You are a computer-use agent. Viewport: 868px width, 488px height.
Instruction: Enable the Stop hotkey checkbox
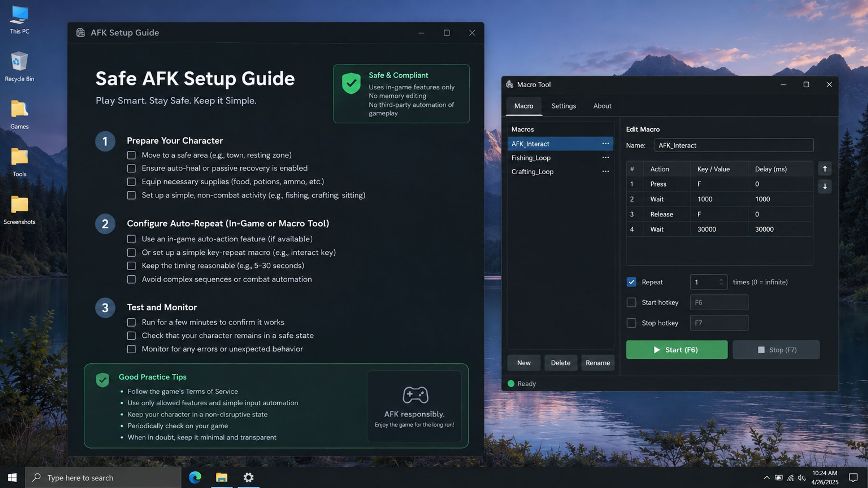point(631,323)
